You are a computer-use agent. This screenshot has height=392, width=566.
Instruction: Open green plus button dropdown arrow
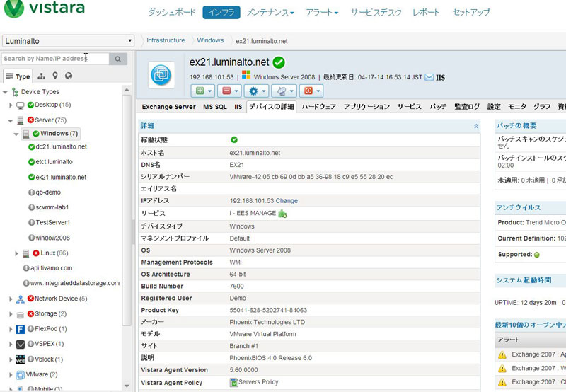click(209, 91)
